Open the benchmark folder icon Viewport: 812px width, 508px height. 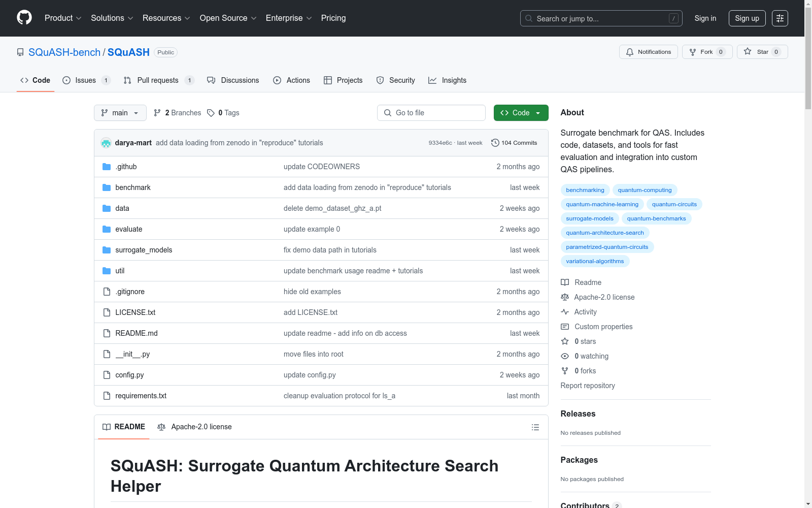click(x=107, y=187)
